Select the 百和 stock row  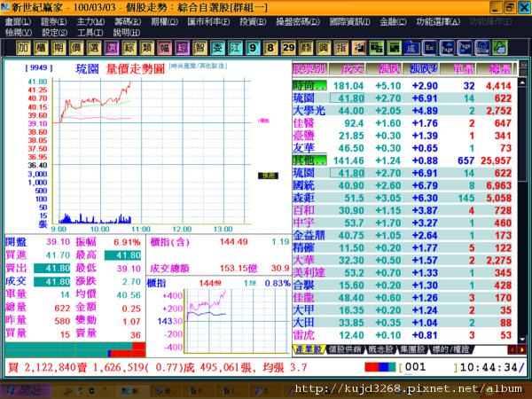point(404,211)
